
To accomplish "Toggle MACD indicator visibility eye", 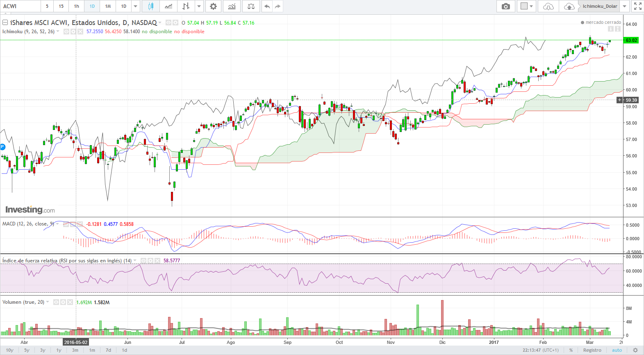I will 66,224.
